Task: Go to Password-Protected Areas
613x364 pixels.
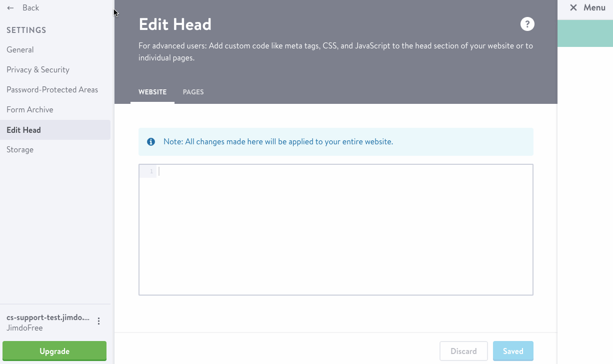Action: point(52,90)
